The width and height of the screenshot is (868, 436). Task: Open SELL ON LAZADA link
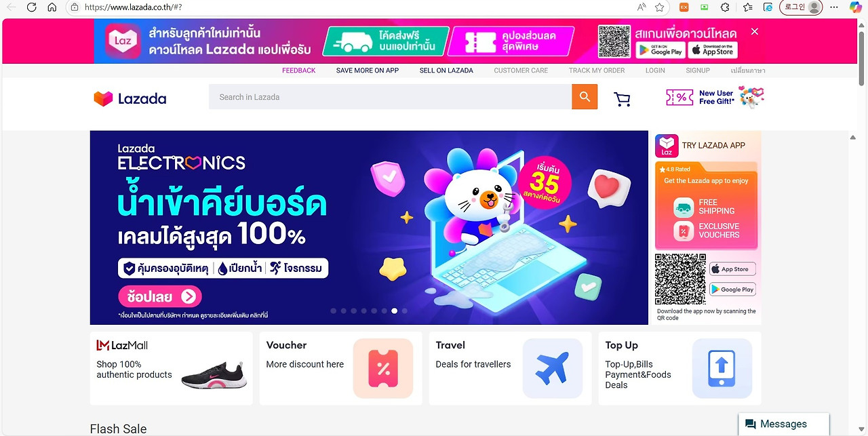click(446, 71)
